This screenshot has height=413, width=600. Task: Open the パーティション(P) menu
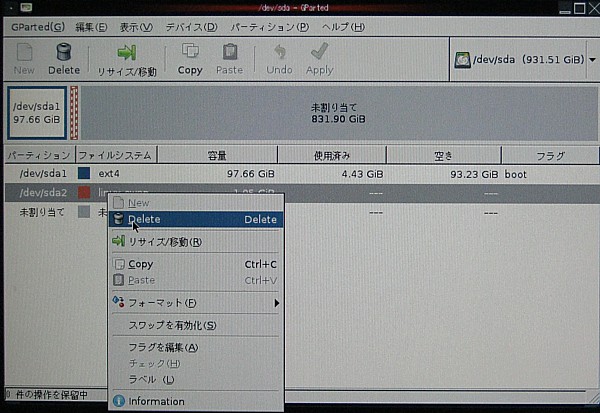coord(270,27)
